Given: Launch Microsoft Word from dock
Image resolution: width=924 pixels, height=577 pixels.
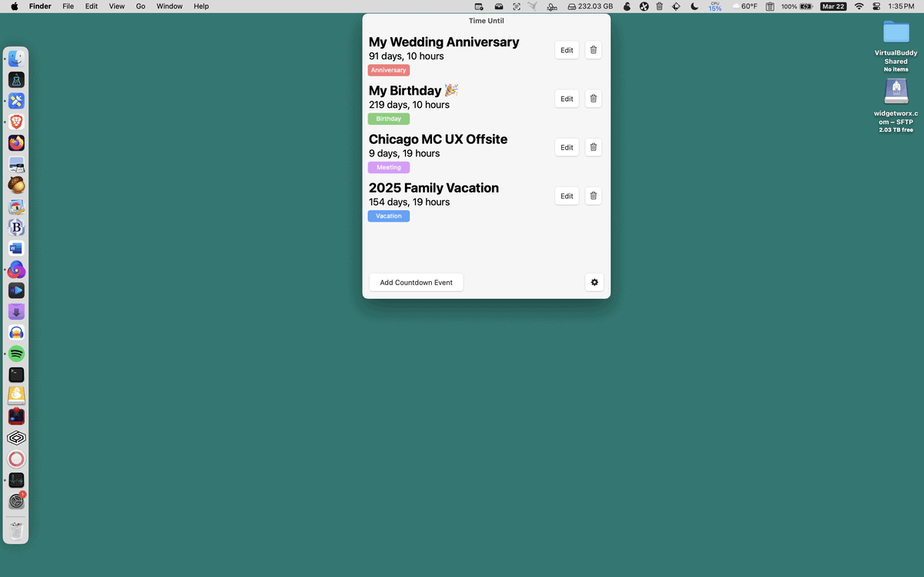Looking at the screenshot, I should click(x=16, y=248).
